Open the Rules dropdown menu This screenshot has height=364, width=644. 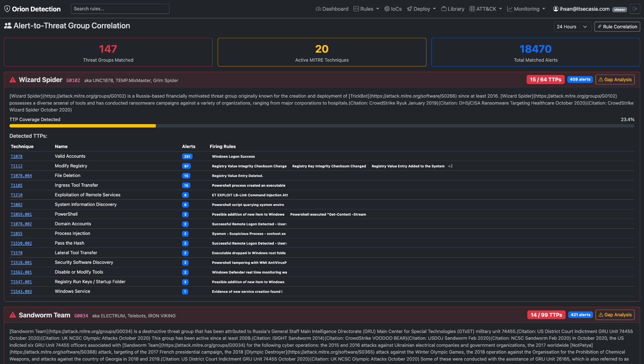(366, 9)
